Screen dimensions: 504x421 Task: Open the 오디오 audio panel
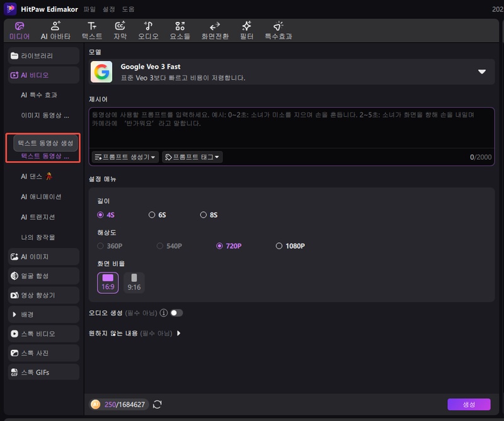[148, 30]
